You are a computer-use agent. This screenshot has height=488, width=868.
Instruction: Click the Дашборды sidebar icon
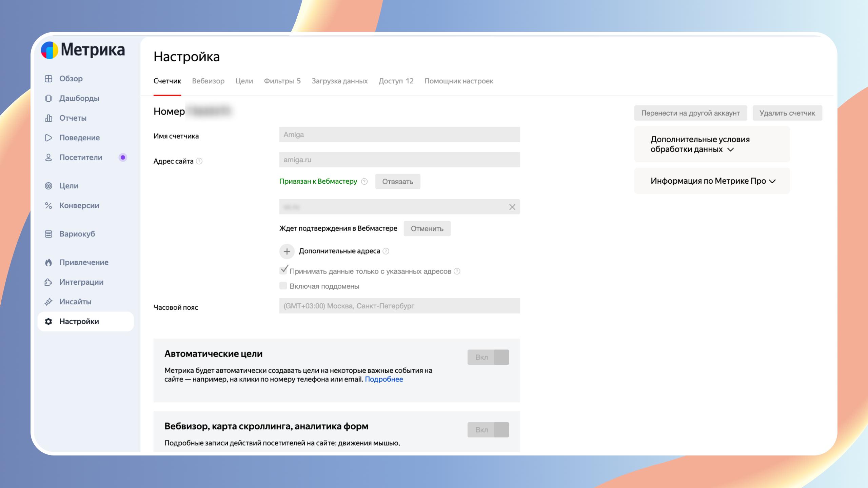(x=48, y=98)
